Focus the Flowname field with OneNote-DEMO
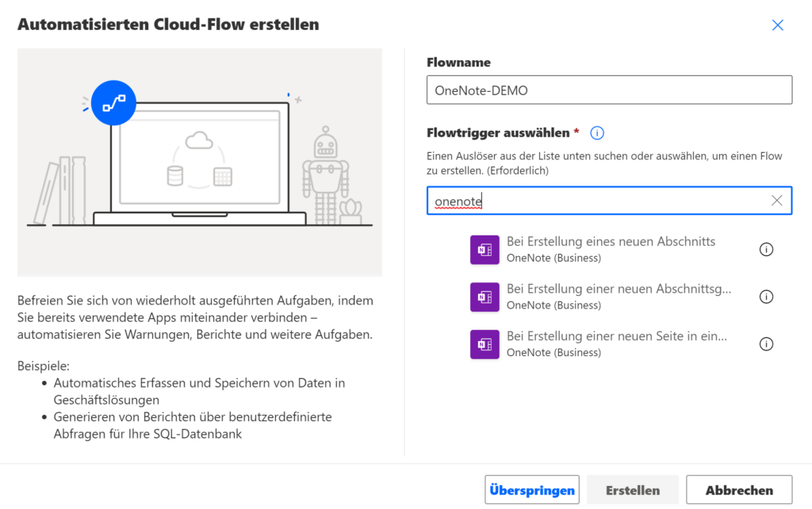812x509 pixels. pyautogui.click(x=609, y=90)
